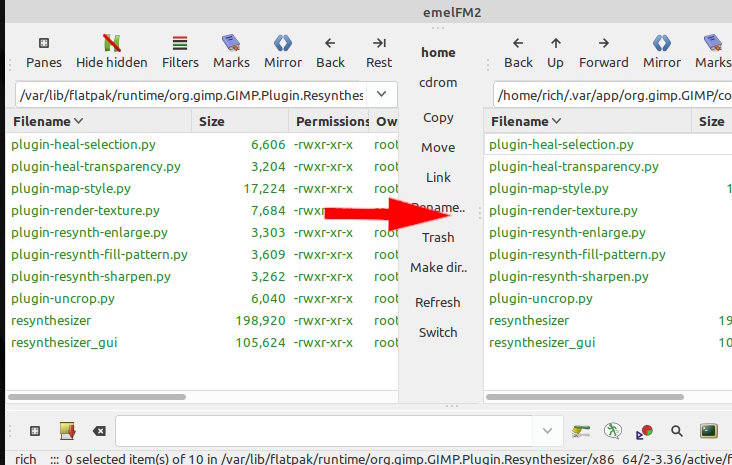Open Marks in the left pane toolbar
This screenshot has width=732, height=465.
231,43
